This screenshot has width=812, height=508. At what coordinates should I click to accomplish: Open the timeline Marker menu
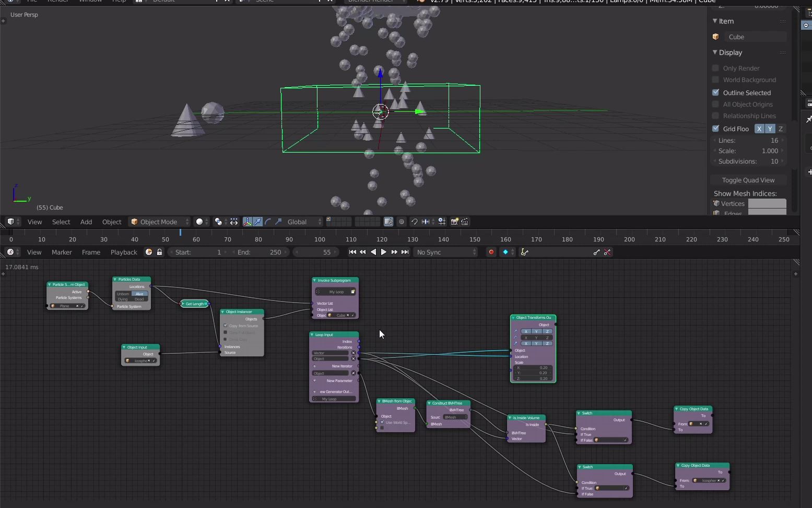[62, 252]
